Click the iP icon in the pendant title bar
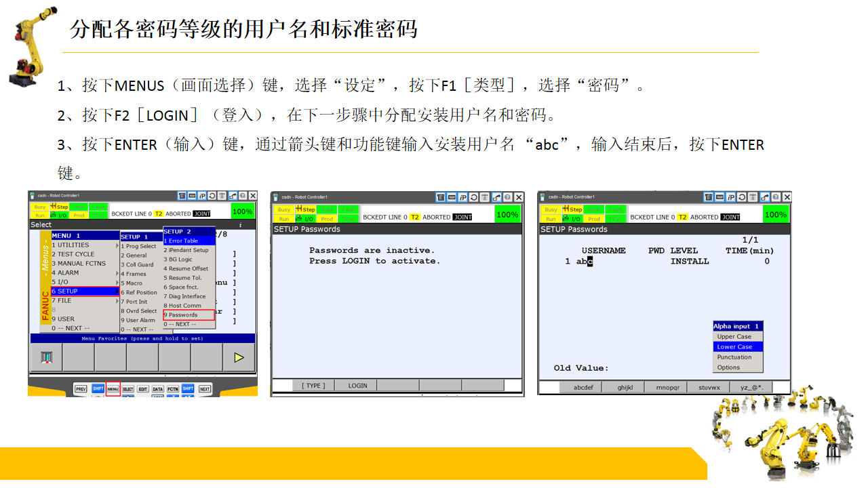 [x=201, y=196]
